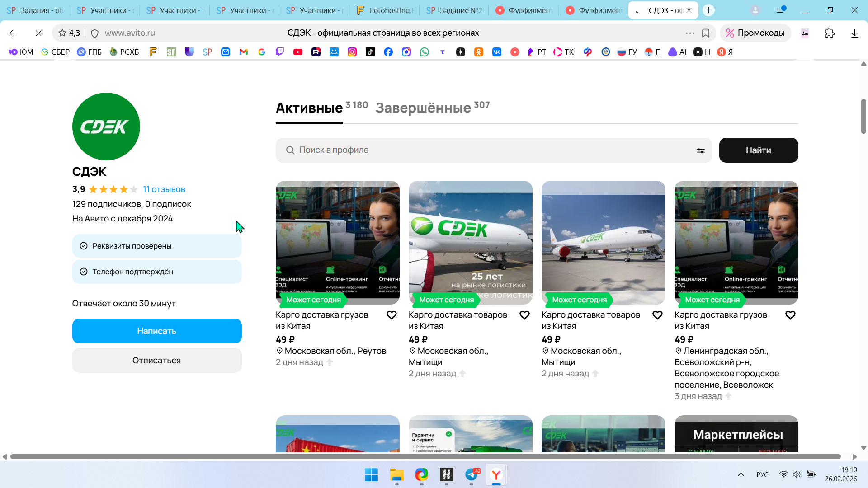Favorite the Всеволожск cargo listing
The image size is (868, 488).
tap(790, 315)
